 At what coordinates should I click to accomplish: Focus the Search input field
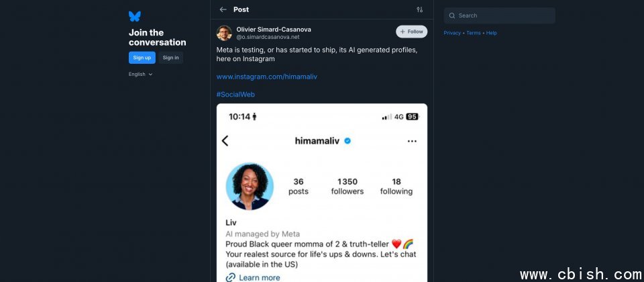tap(503, 15)
